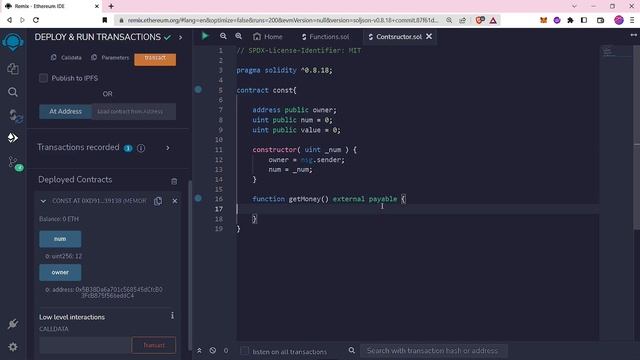Click the editor minimap preview
Image resolution: width=640 pixels, height=360 pixels.
pos(616,52)
